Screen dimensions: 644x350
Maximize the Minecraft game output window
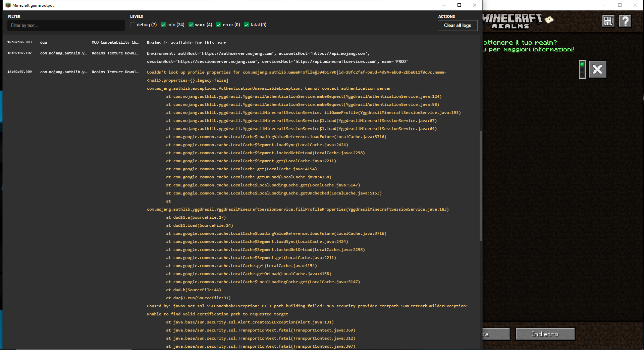[x=459, y=5]
